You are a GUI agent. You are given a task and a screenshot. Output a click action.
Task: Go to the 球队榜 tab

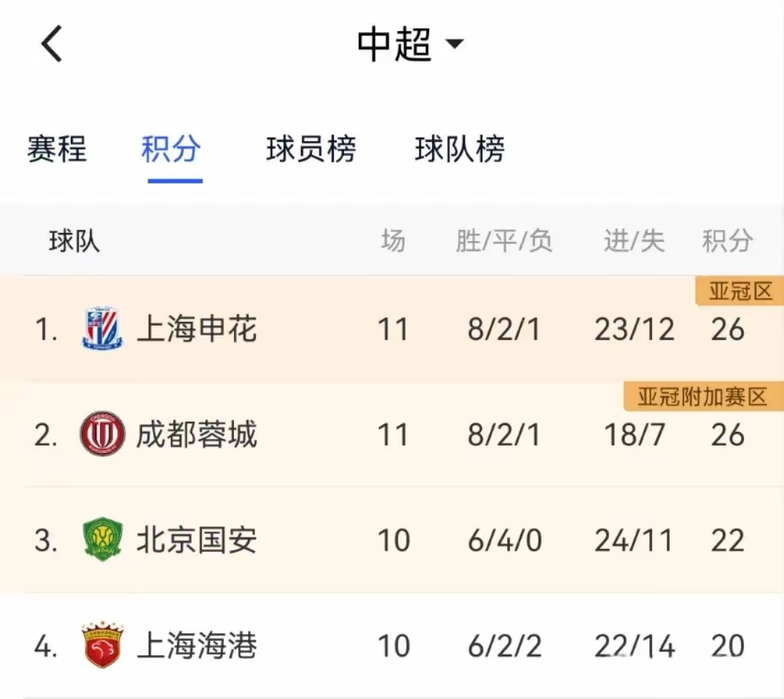coord(460,149)
